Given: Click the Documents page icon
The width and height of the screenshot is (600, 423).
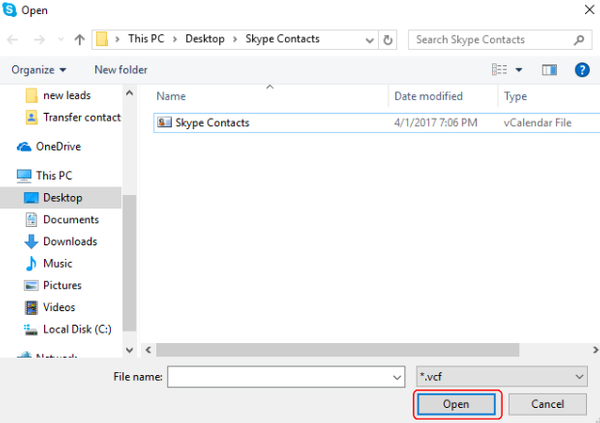Looking at the screenshot, I should click(x=31, y=220).
